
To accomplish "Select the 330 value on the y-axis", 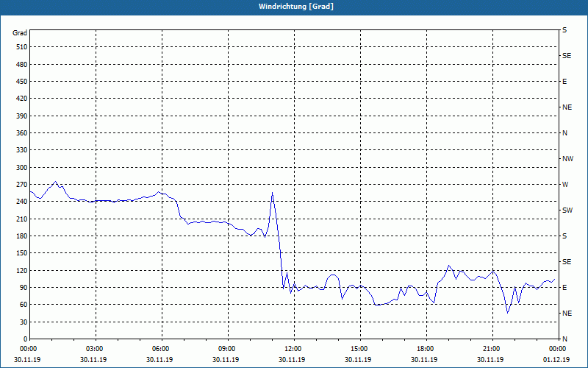I will pyautogui.click(x=22, y=150).
